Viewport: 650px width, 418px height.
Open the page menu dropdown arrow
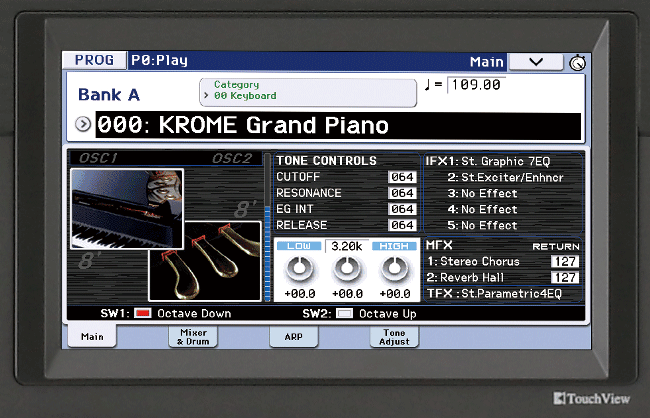click(536, 62)
